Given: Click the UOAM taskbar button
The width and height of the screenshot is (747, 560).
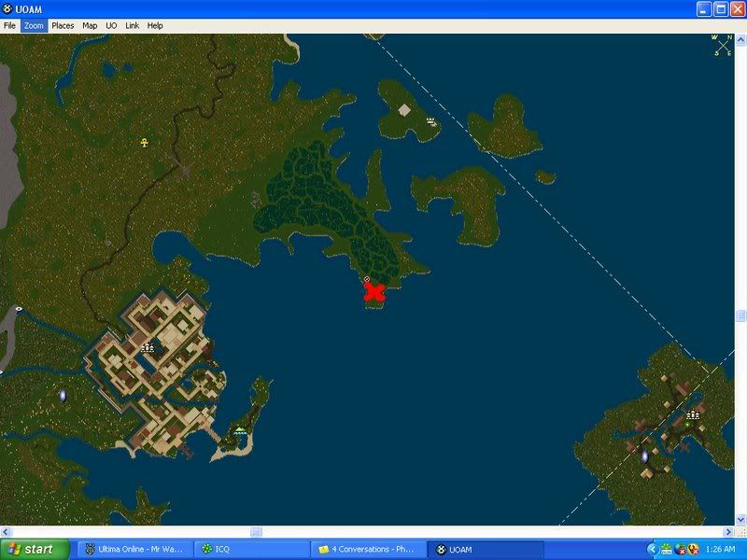Looking at the screenshot, I should (486, 550).
